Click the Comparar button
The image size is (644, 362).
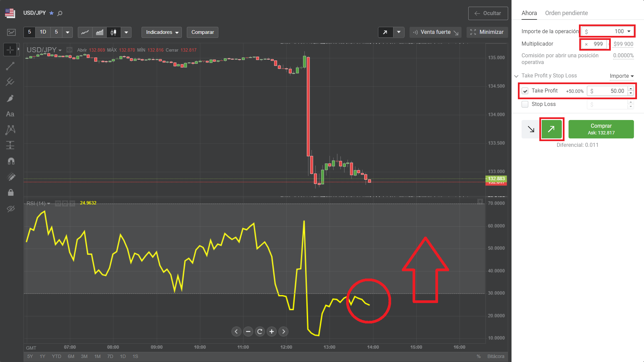pos(202,32)
